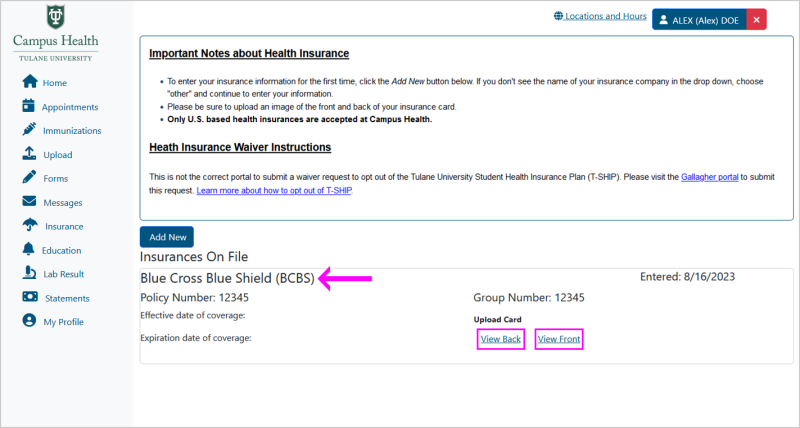Click the Statements money icon

30,296
